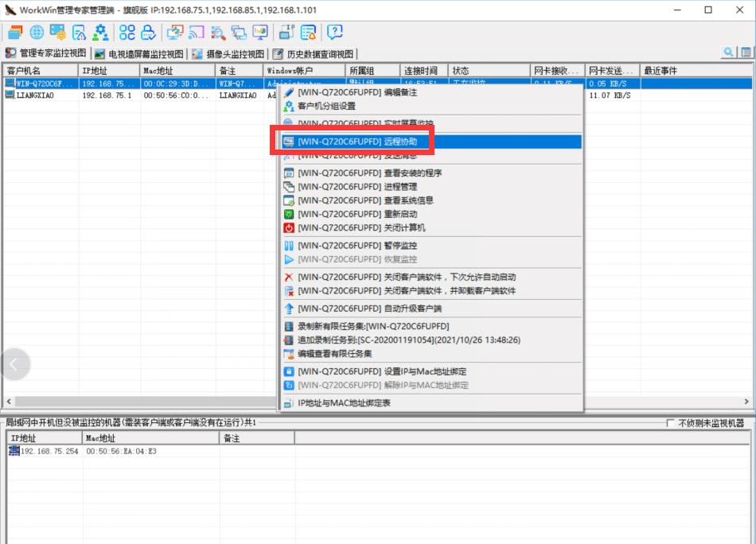Click the overlapping chat windows toolbar icon

tap(239, 33)
